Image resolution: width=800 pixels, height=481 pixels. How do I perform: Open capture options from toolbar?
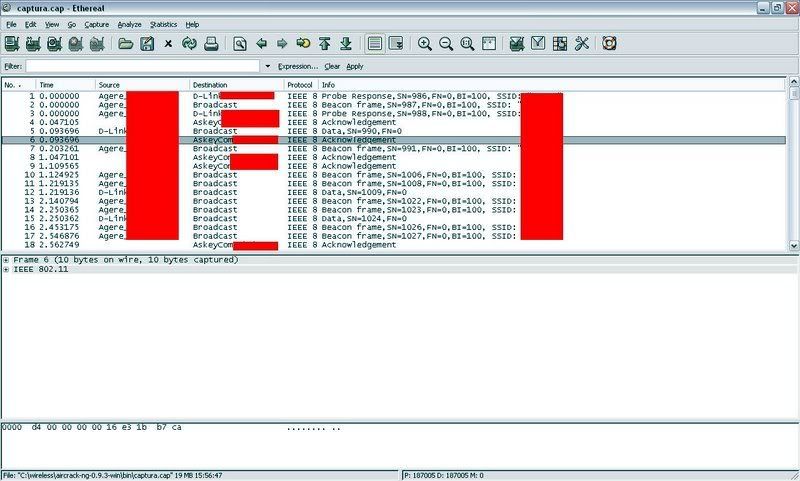tap(33, 44)
